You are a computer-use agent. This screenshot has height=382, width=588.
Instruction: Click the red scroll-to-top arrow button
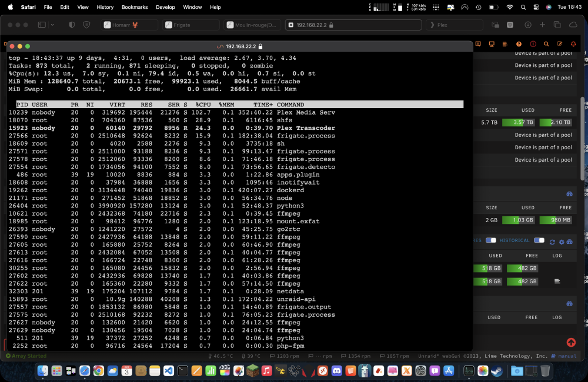(571, 342)
